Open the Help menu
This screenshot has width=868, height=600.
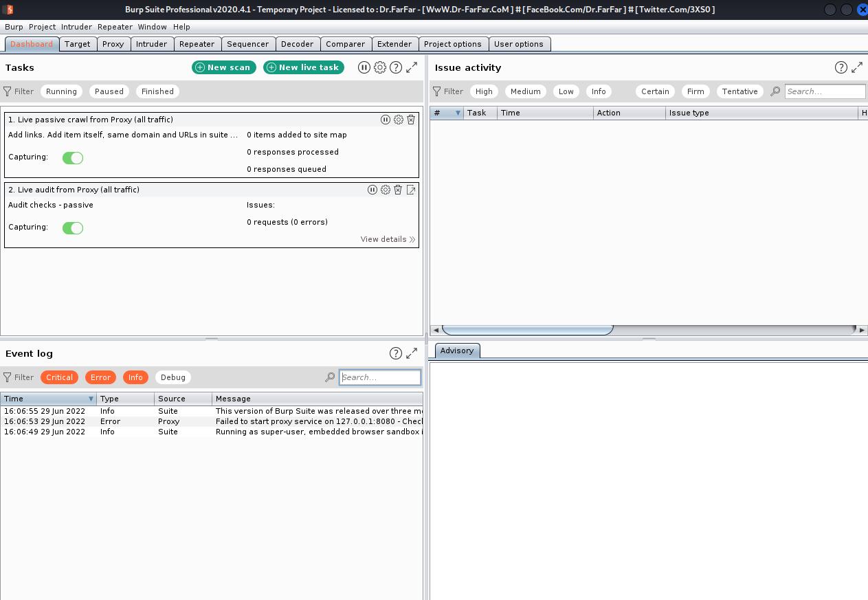coord(181,27)
